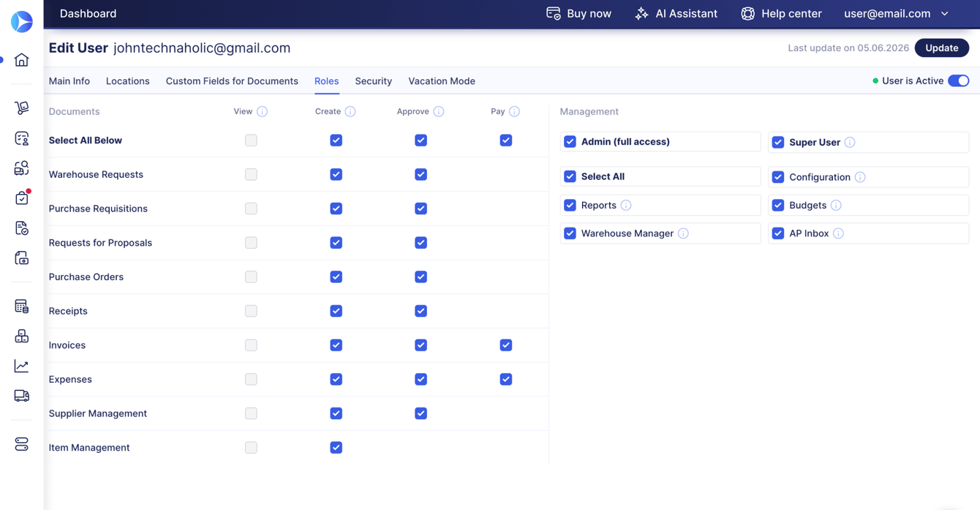
Task: Switch to the Security tab
Action: coord(374,81)
